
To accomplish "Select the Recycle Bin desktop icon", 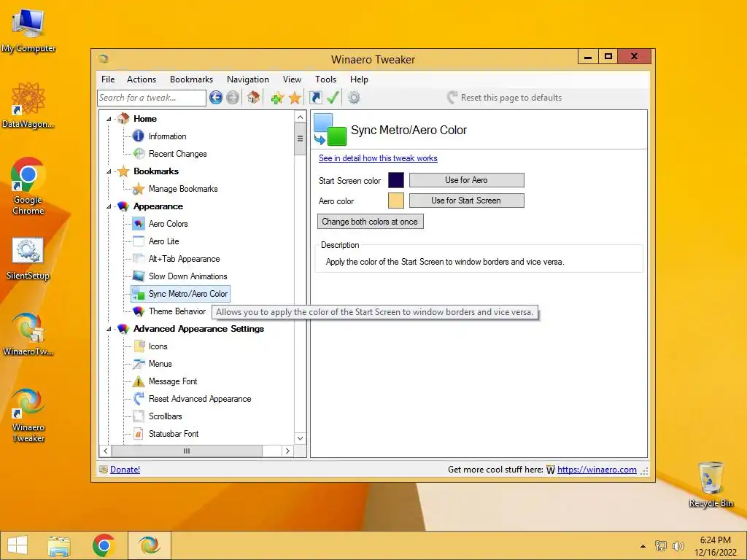I will tap(711, 484).
